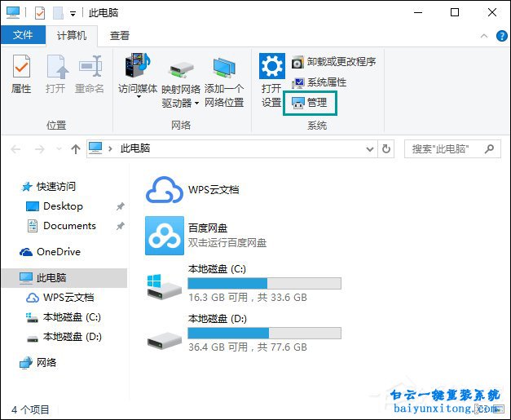This screenshot has width=511, height=420.
Task: Click Add a network location (添加一个网络位置)
Action: (x=224, y=82)
